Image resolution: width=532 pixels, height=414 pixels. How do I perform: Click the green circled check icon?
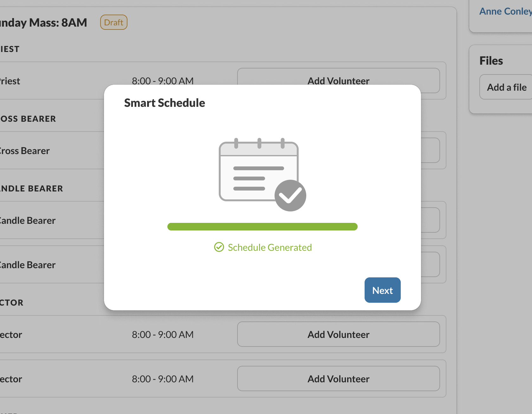[219, 247]
